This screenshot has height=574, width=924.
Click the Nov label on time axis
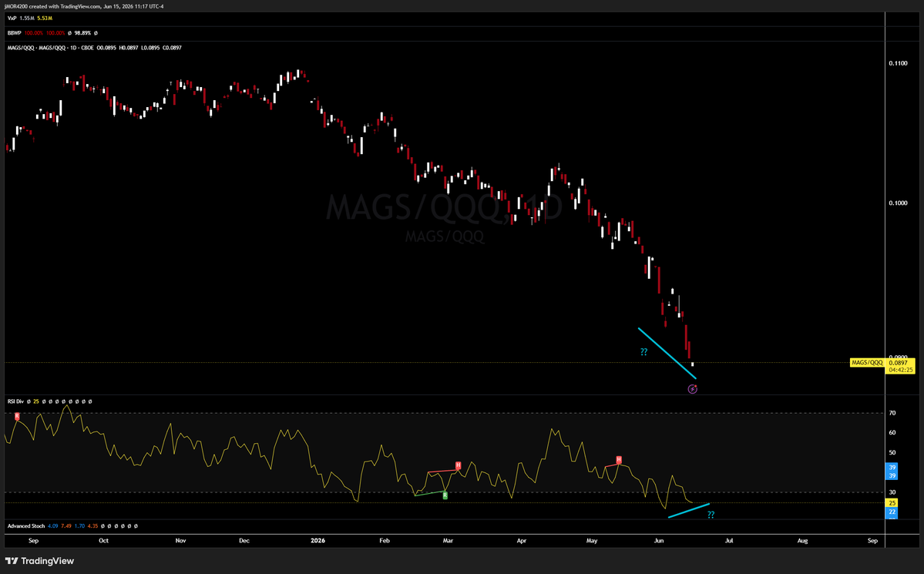180,540
